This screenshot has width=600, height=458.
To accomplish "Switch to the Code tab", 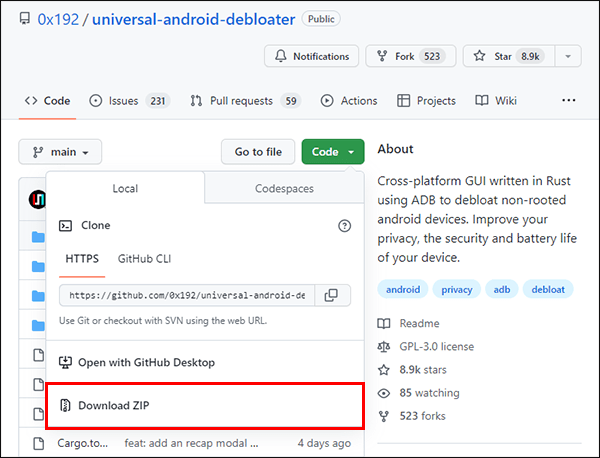I will [x=47, y=101].
